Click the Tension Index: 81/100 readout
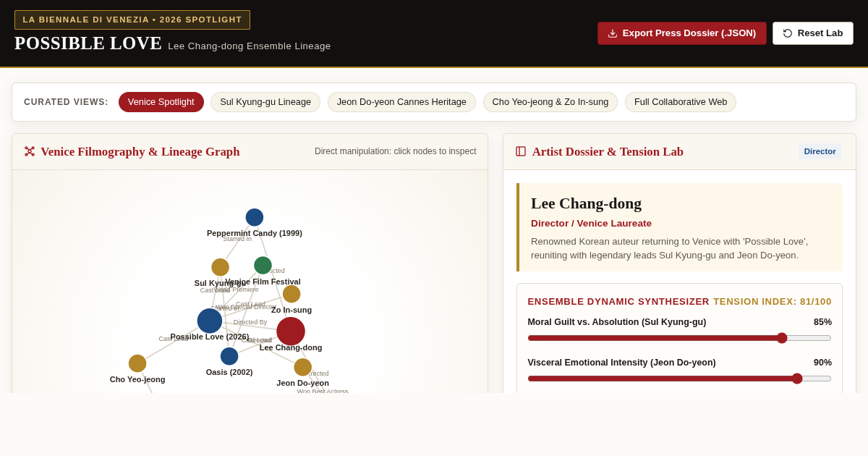Image resolution: width=868 pixels, height=456 pixels. tap(773, 301)
